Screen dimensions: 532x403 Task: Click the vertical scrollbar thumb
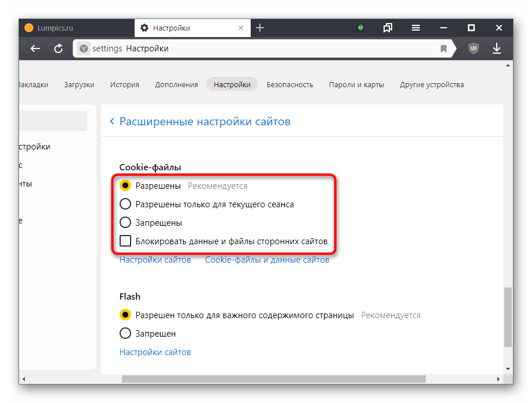click(x=508, y=317)
